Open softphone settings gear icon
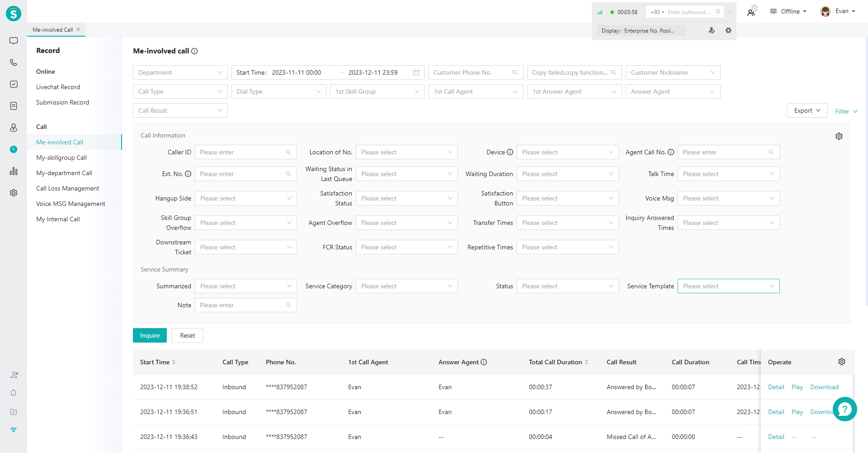 pos(728,30)
